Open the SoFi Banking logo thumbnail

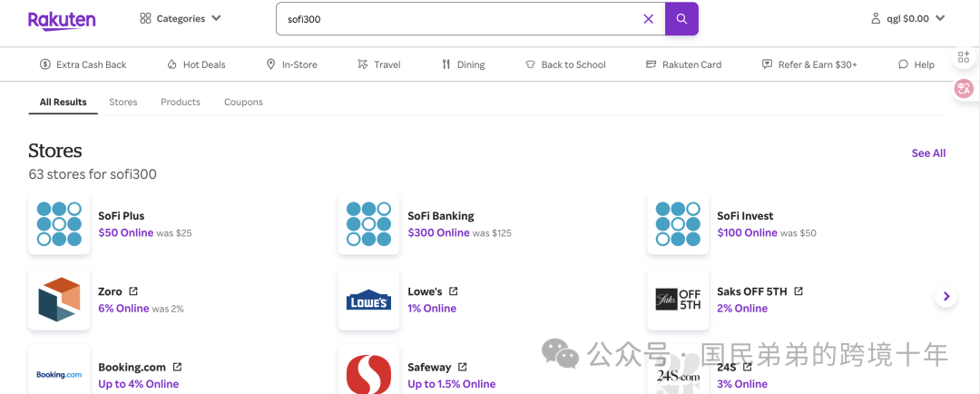(x=368, y=224)
